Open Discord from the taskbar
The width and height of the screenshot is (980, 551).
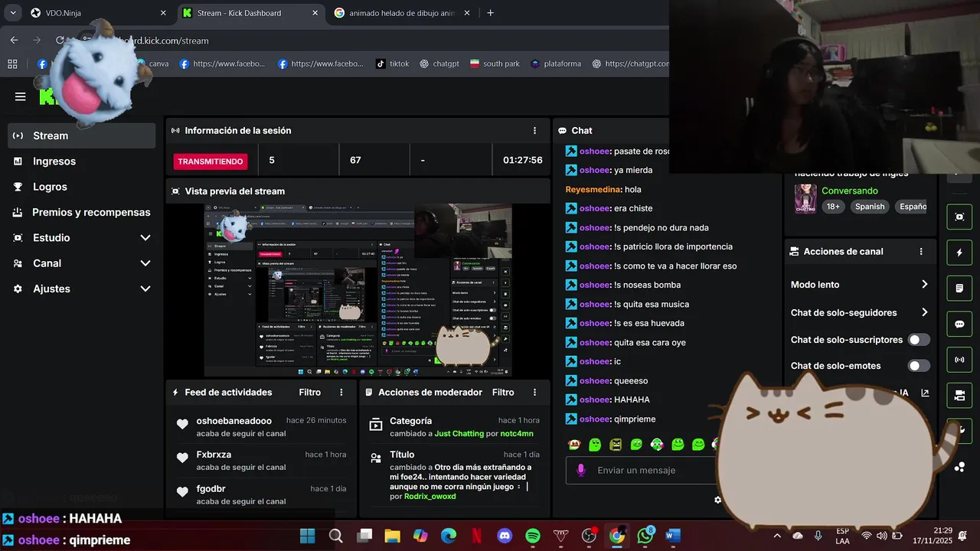pyautogui.click(x=505, y=536)
